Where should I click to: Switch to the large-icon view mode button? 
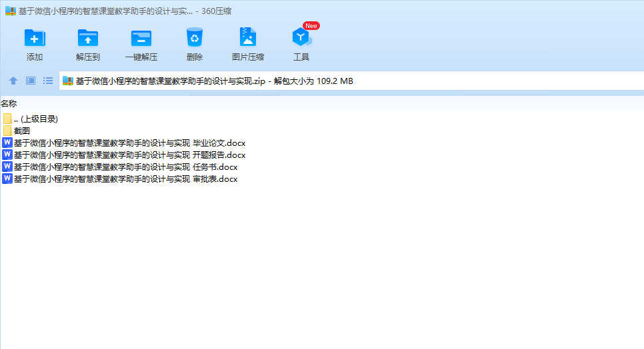pos(31,81)
